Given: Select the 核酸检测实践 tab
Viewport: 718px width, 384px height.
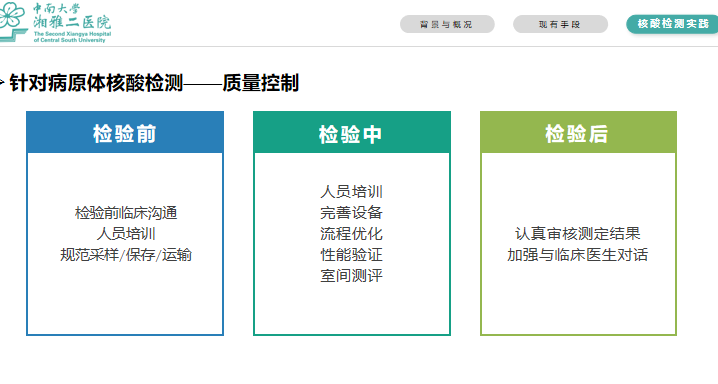Looking at the screenshot, I should coord(672,24).
